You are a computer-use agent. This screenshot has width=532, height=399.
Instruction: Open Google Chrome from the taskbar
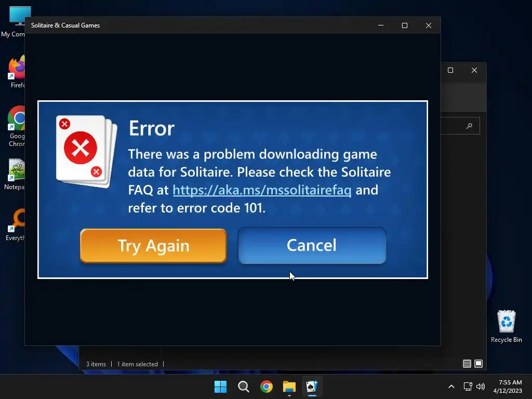tap(267, 387)
